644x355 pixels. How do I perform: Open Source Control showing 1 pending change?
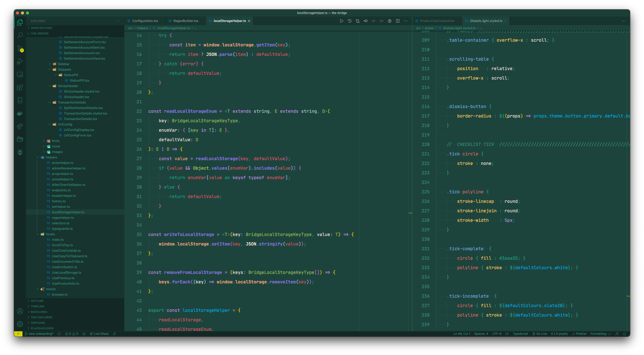[x=20, y=49]
